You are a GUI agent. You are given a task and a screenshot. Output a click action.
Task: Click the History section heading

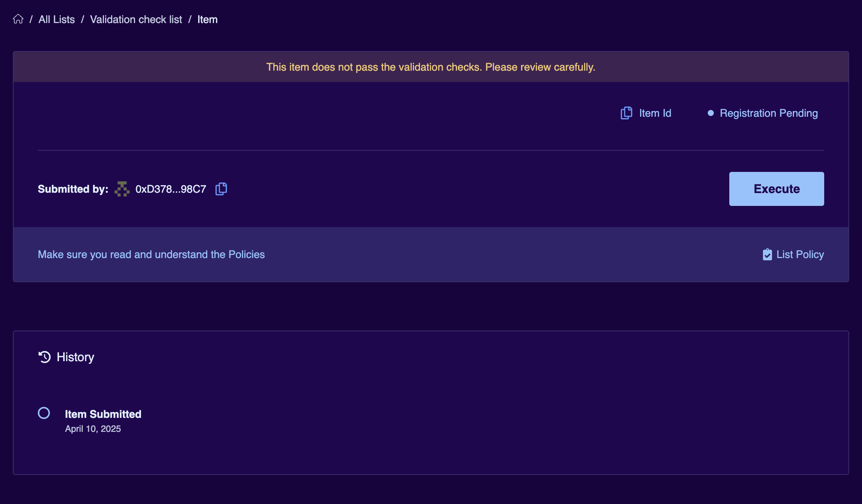(75, 357)
